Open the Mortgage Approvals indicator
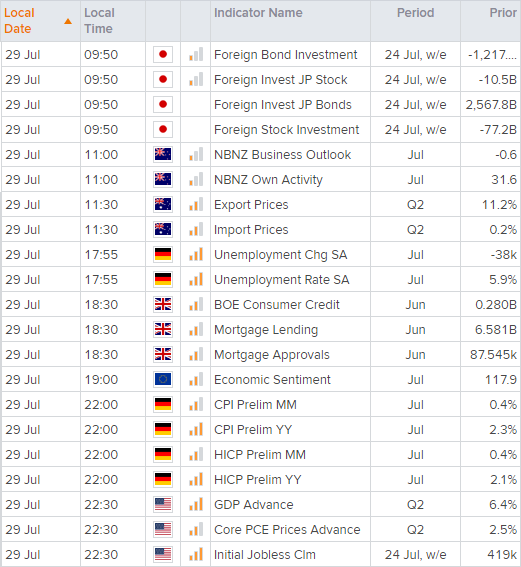 coord(272,355)
